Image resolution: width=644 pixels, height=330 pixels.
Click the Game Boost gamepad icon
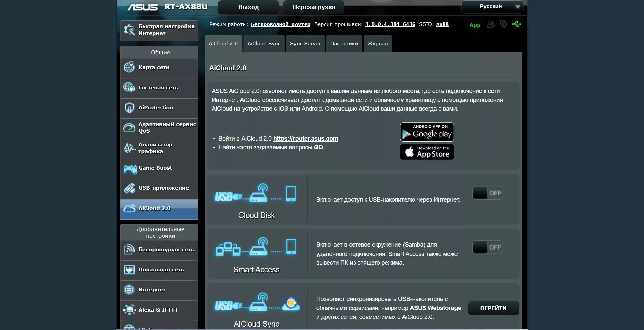click(x=130, y=169)
